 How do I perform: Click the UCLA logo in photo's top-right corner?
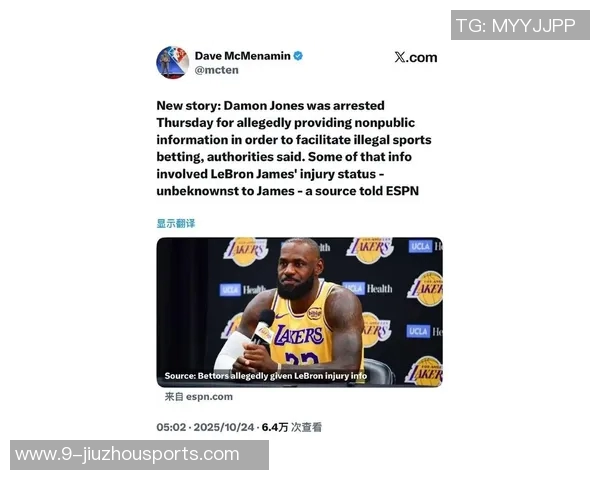(420, 247)
